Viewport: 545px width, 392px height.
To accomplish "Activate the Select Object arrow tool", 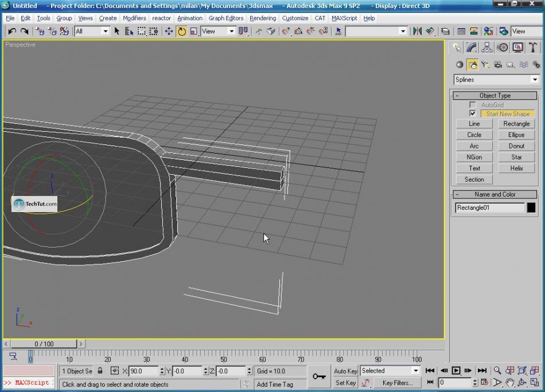I will point(117,31).
